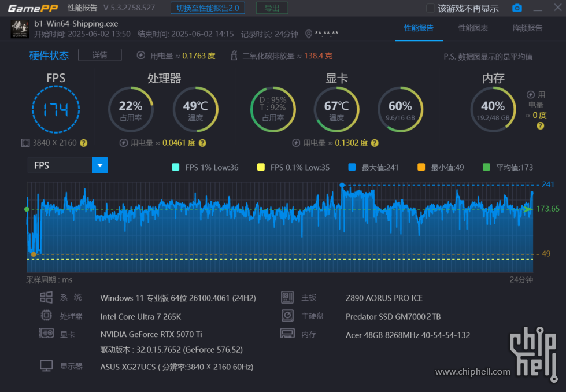566x392 pixels.
Task: Click the memory 40% 19.2/48 GB gauge
Action: 493,109
